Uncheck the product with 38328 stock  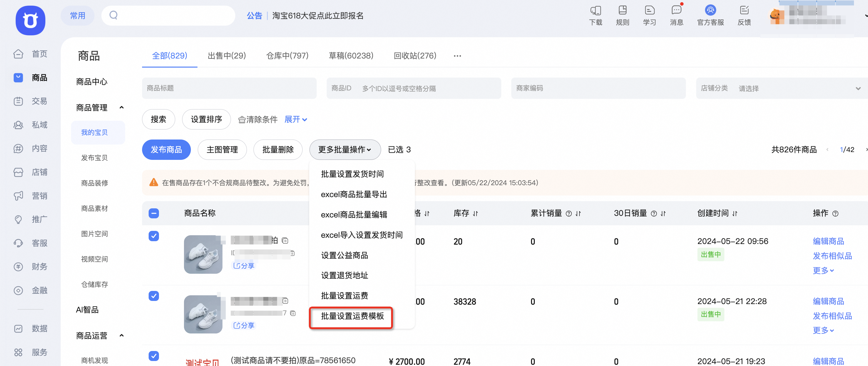coord(154,296)
